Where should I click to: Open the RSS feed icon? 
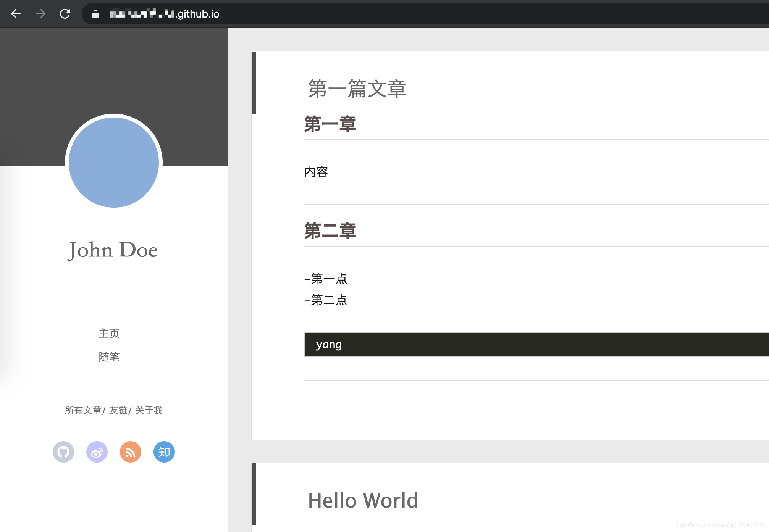click(131, 452)
